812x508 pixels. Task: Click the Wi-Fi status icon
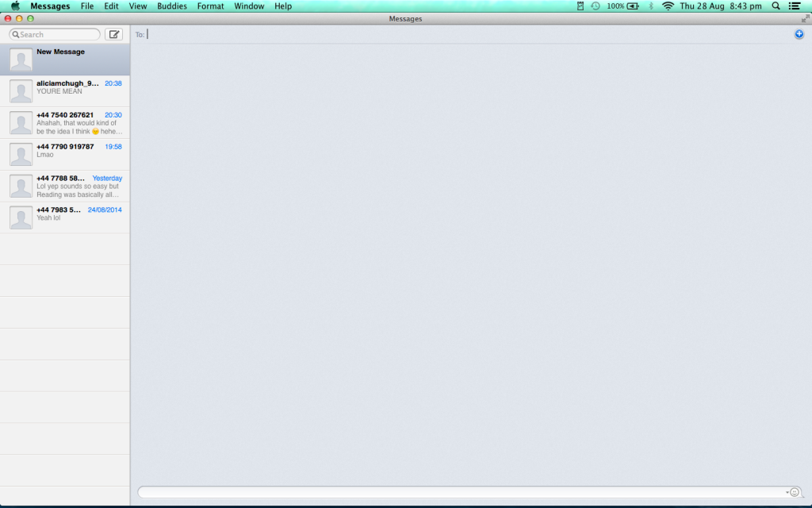[x=668, y=6]
